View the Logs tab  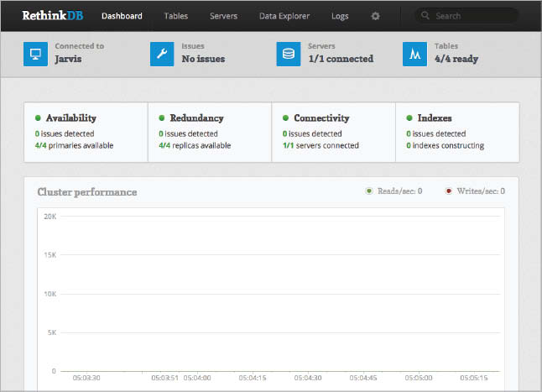tap(340, 16)
